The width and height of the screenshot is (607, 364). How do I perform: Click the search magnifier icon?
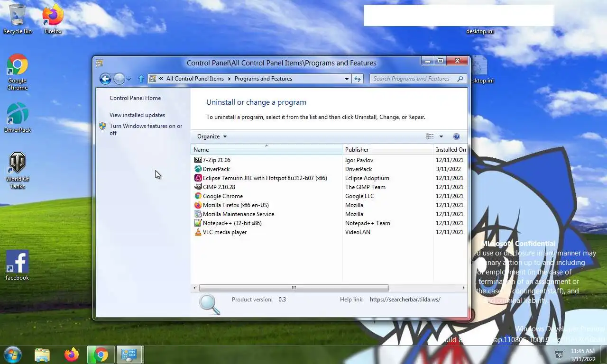tap(460, 79)
